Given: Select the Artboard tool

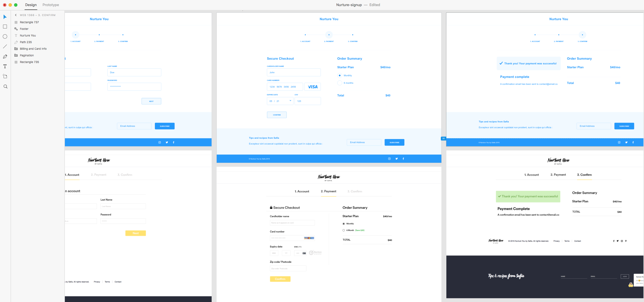Looking at the screenshot, I should [x=5, y=76].
